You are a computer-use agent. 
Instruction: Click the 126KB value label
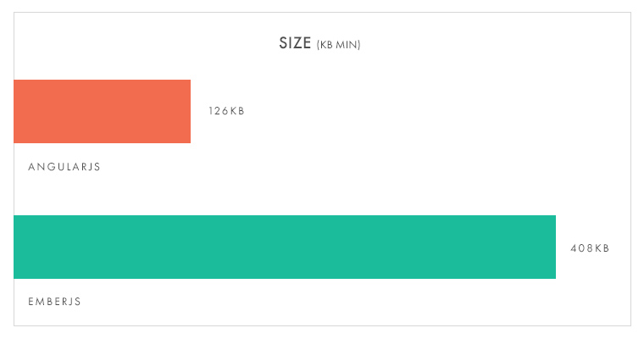(226, 111)
